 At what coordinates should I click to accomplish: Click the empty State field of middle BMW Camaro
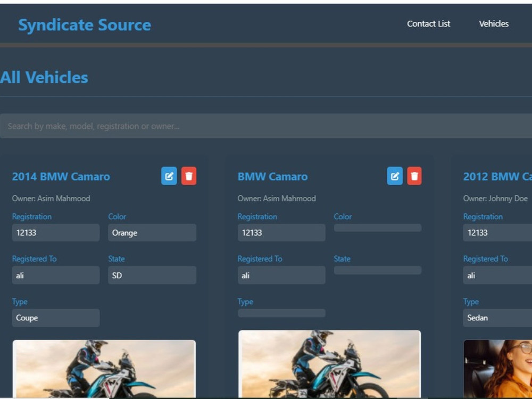tap(378, 270)
